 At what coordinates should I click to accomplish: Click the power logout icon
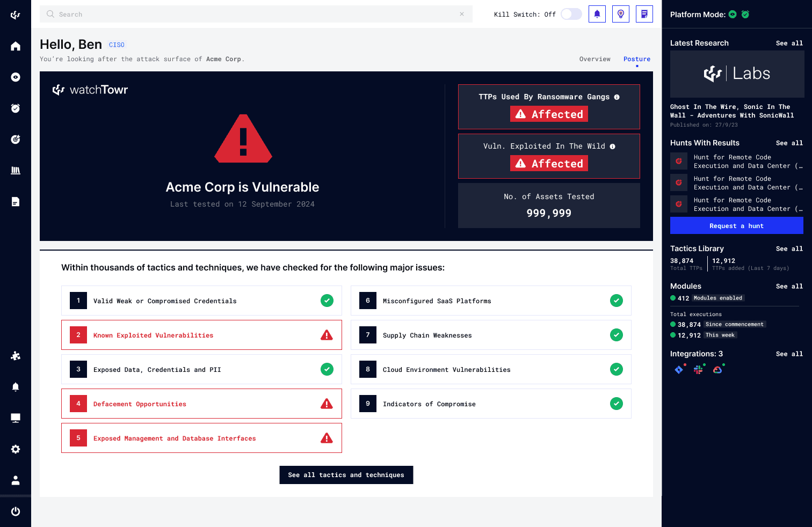(16, 511)
